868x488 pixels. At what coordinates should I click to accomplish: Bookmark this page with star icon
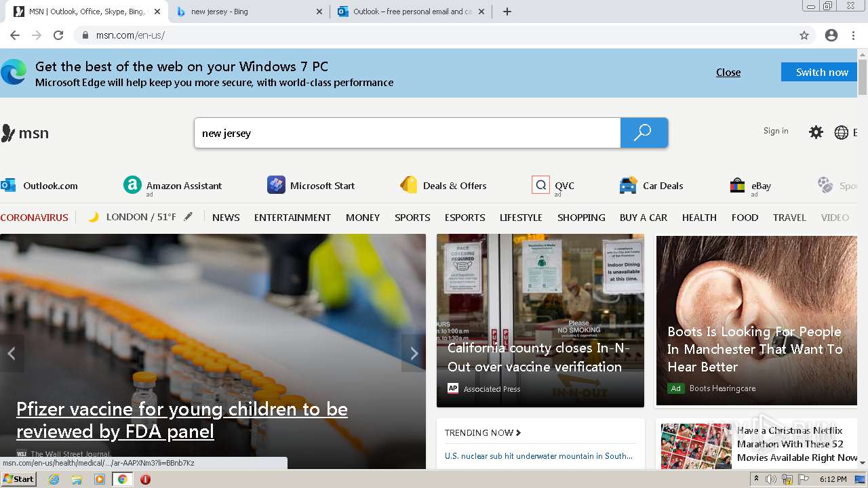(x=804, y=35)
